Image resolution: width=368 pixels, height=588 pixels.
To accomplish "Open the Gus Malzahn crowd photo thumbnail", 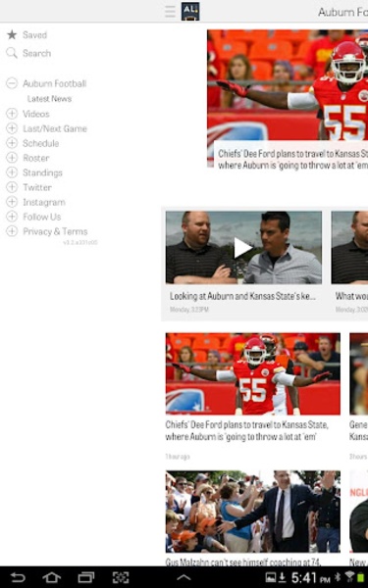I will pyautogui.click(x=253, y=512).
